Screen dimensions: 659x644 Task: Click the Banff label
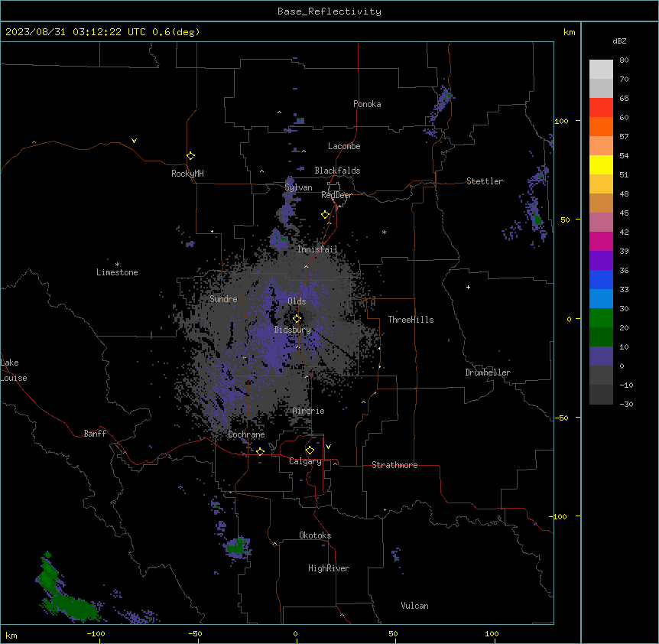[x=95, y=434]
